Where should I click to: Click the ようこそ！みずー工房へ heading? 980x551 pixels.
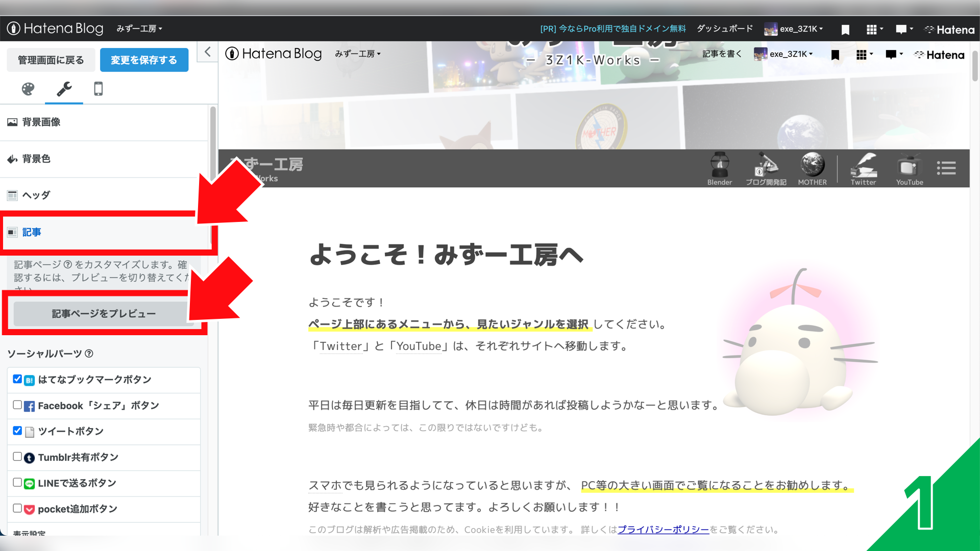coord(446,254)
